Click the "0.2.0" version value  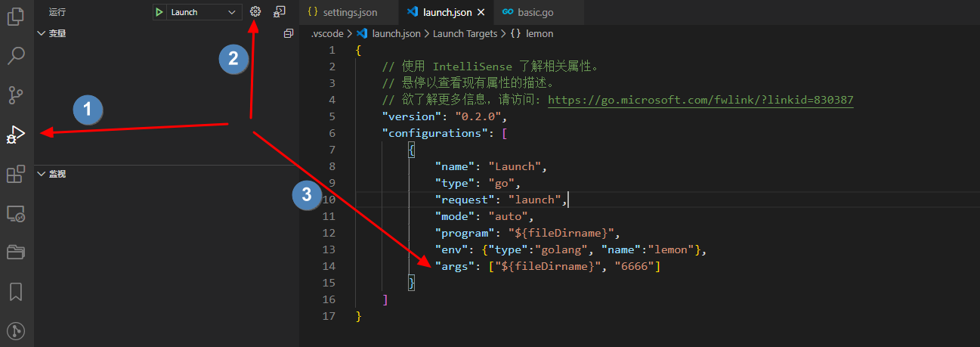pyautogui.click(x=478, y=116)
